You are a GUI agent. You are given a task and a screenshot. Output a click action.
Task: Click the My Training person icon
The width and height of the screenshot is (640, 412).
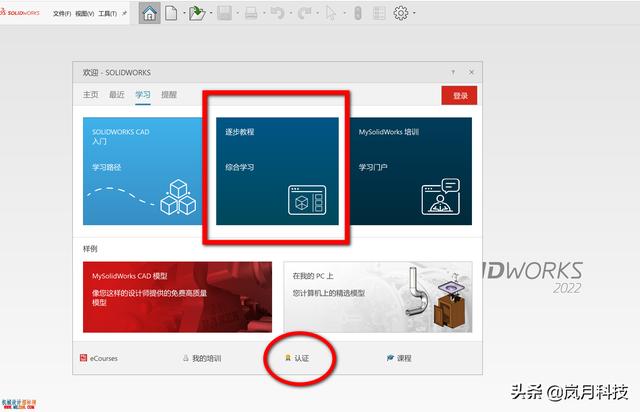186,358
